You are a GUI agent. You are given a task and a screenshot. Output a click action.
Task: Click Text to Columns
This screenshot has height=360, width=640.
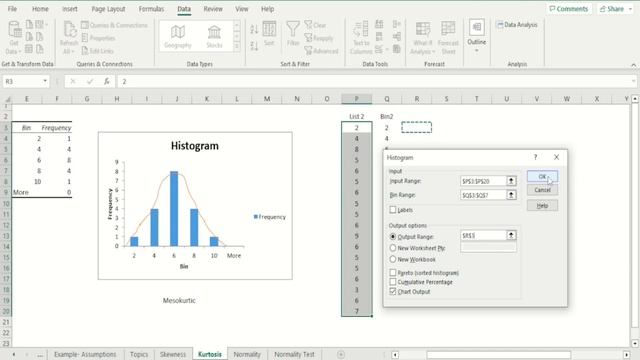pos(361,38)
